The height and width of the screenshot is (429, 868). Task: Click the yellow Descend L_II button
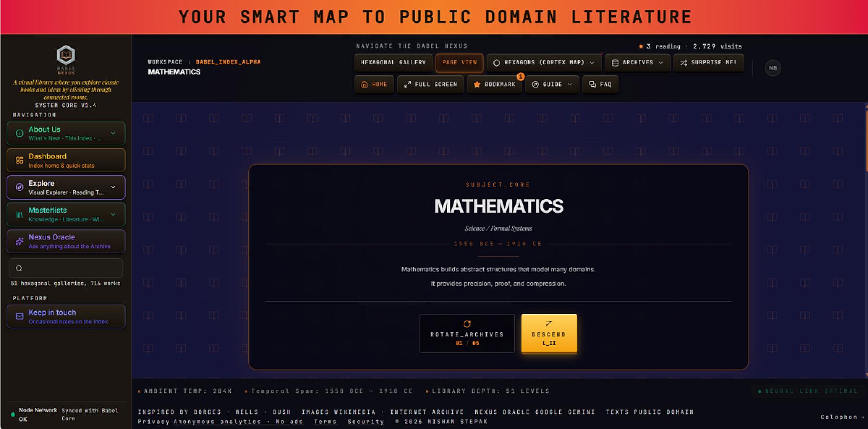(x=549, y=334)
